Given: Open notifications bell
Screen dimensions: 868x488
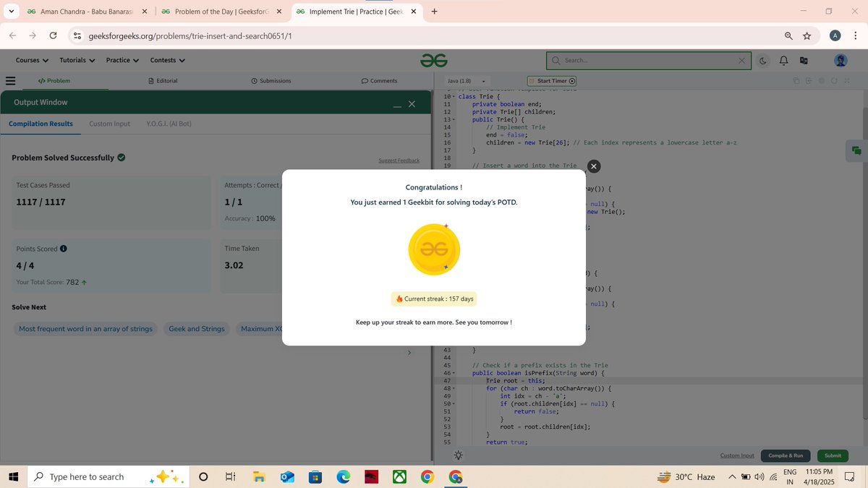Looking at the screenshot, I should click(x=783, y=61).
